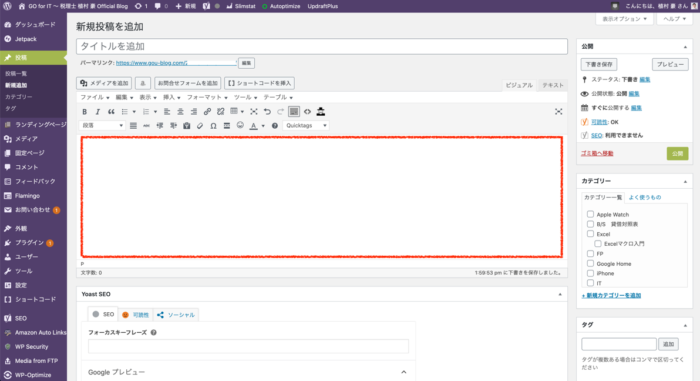The height and width of the screenshot is (381, 700).
Task: Open the Quicktags dropdown
Action: point(306,126)
